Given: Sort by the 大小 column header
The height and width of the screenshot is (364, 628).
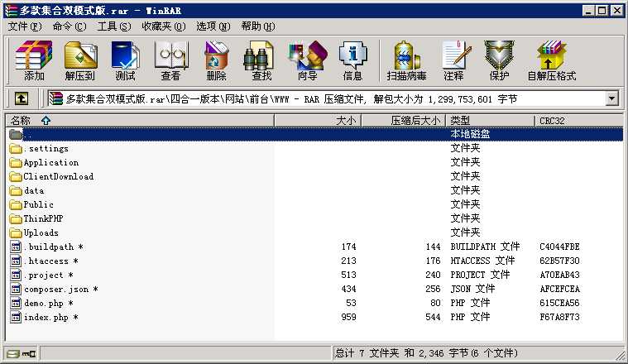Looking at the screenshot, I should pyautogui.click(x=318, y=121).
